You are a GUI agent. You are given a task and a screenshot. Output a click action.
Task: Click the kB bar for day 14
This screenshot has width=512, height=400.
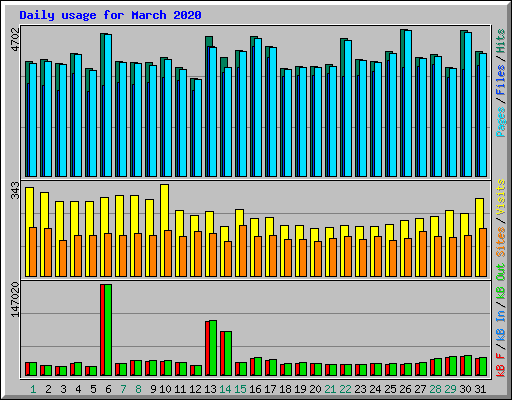point(226,354)
